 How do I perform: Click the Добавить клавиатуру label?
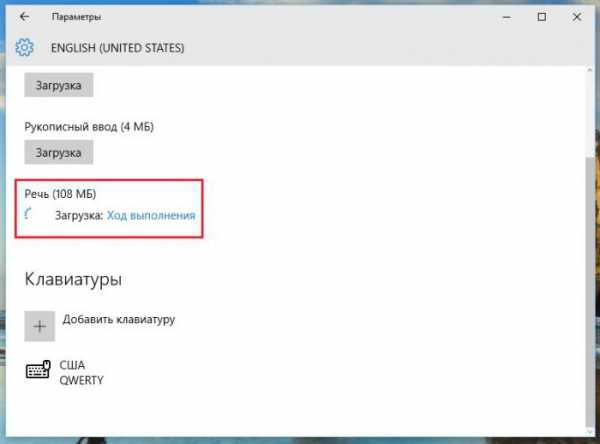coord(118,320)
